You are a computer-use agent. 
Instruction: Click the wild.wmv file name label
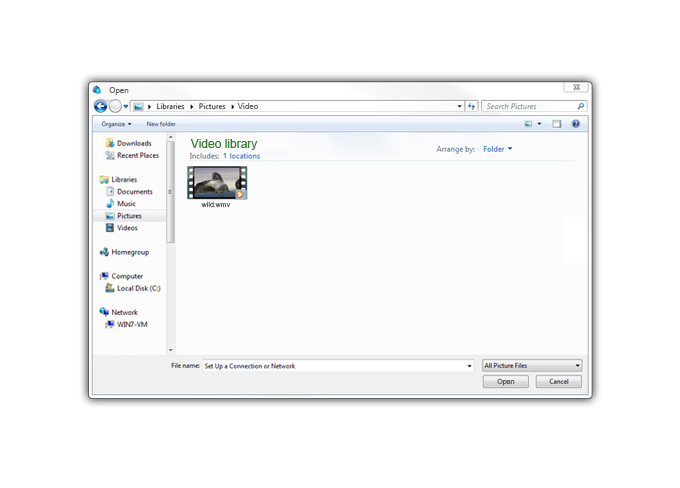pos(216,205)
